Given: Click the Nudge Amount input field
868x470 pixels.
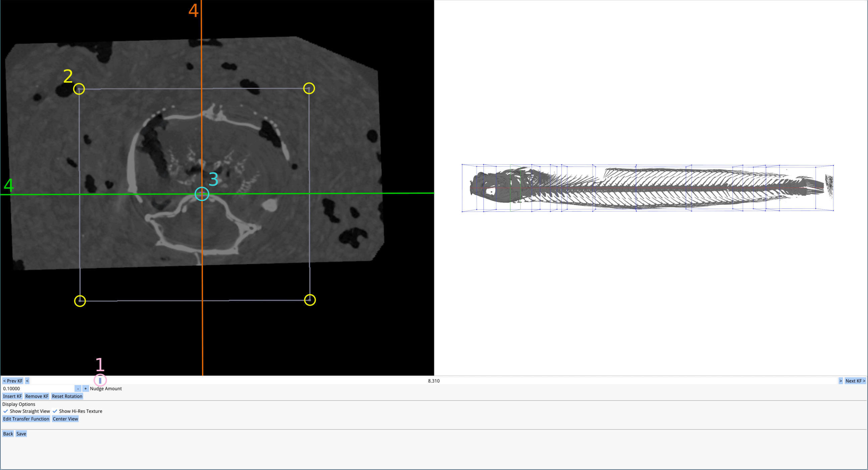Looking at the screenshot, I should pyautogui.click(x=38, y=389).
